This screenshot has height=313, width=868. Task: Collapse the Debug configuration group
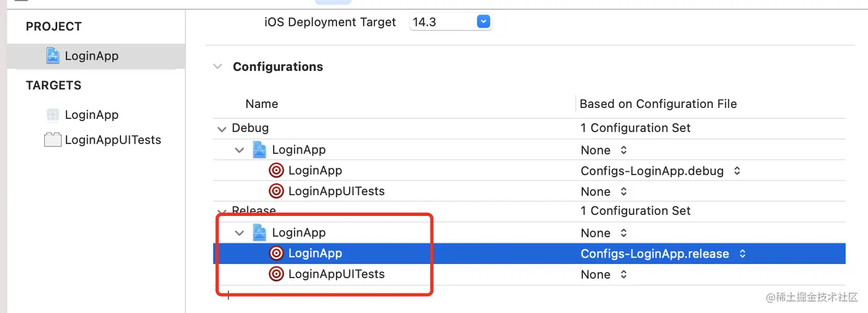tap(222, 129)
